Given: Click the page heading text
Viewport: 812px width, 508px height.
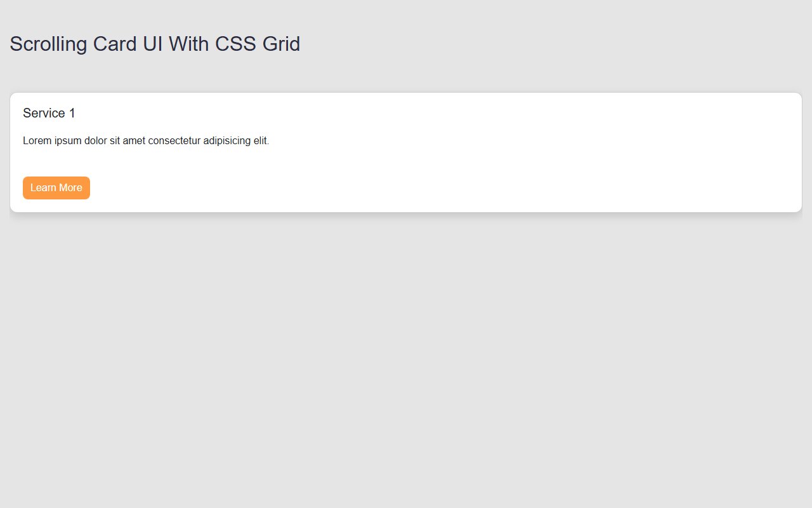Looking at the screenshot, I should tap(154, 43).
